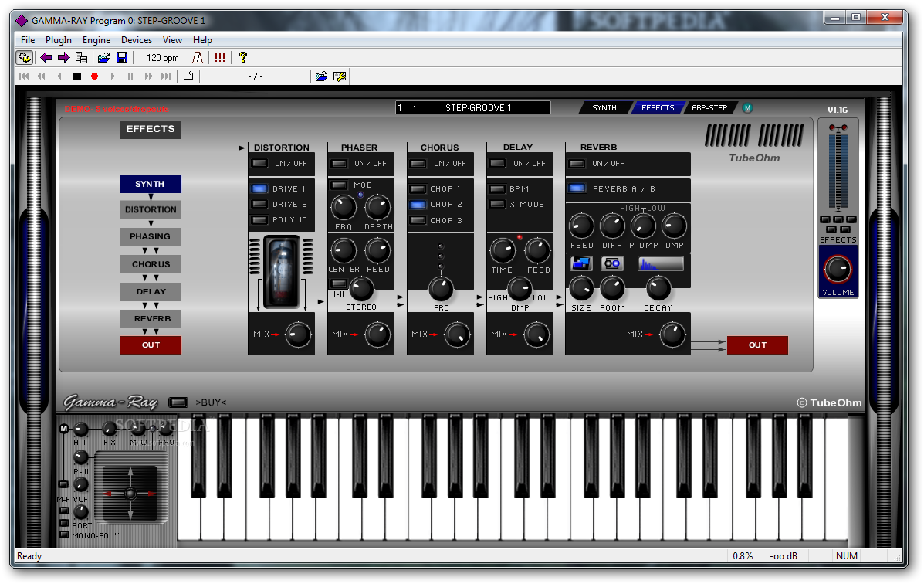
Task: Click the previous program purple arrow
Action: [46, 58]
